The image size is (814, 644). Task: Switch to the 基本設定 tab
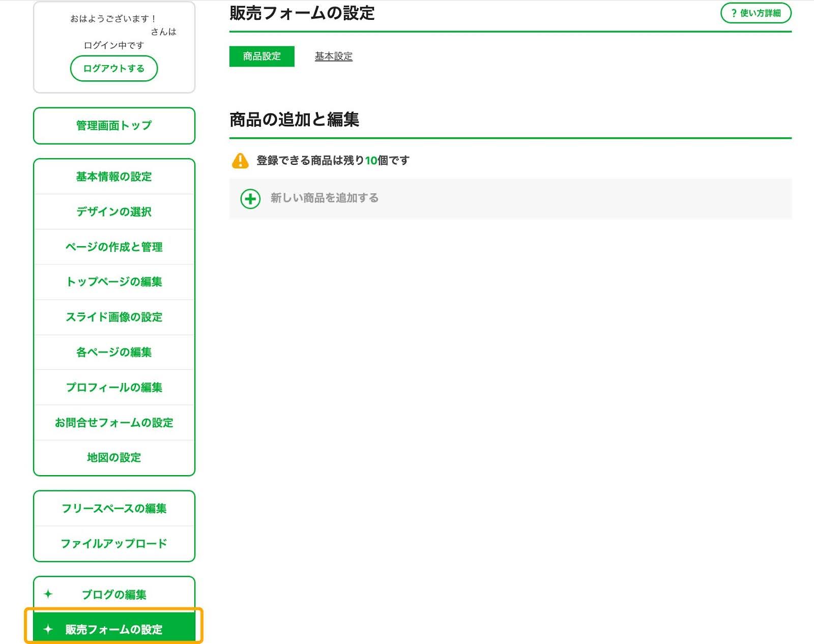[334, 56]
